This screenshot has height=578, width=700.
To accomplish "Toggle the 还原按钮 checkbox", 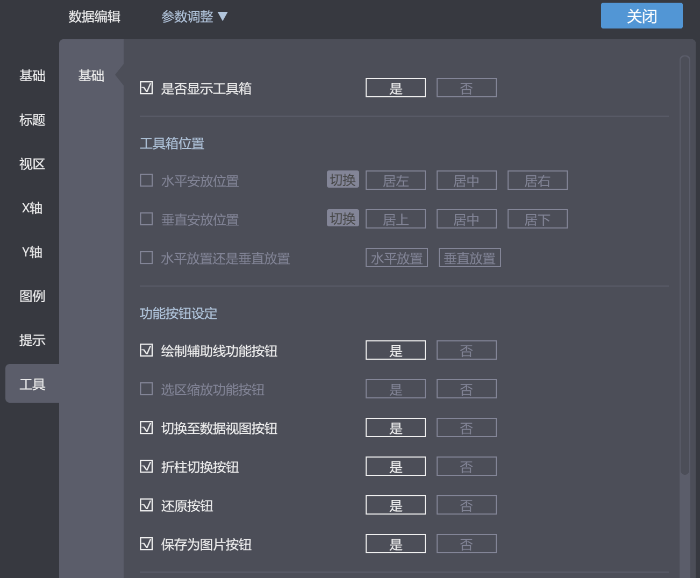I will (146, 505).
